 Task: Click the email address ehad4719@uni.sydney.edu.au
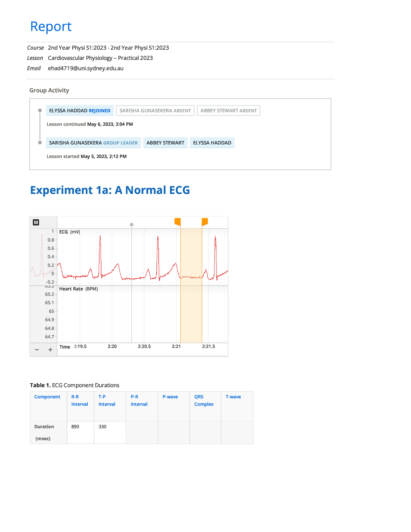click(x=86, y=68)
